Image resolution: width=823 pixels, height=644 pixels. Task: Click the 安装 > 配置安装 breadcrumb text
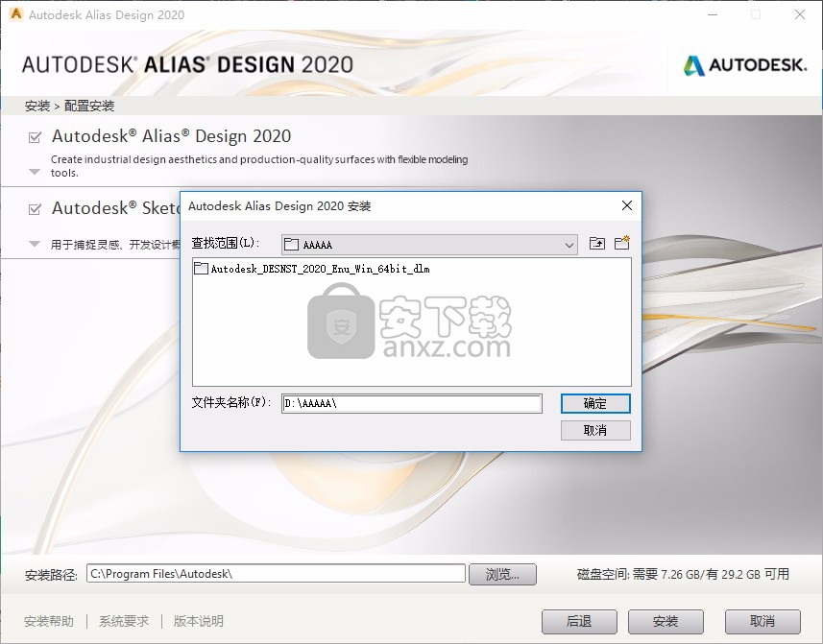(x=69, y=106)
